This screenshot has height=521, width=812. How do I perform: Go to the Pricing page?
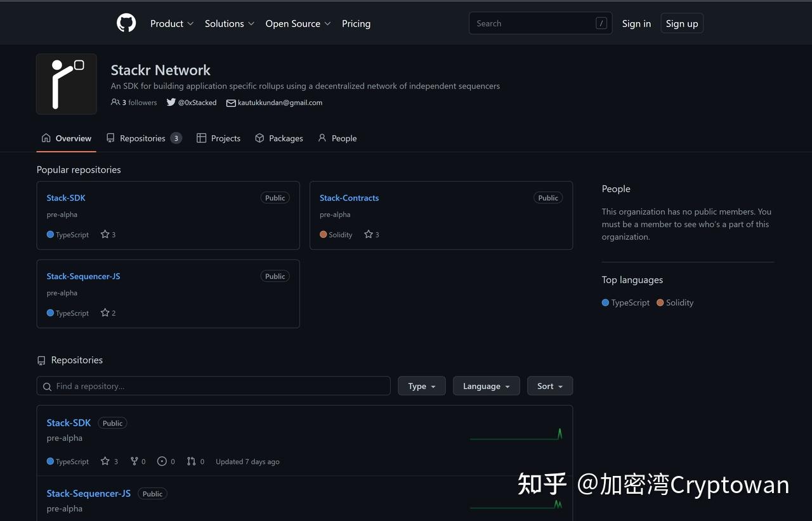[x=356, y=23]
